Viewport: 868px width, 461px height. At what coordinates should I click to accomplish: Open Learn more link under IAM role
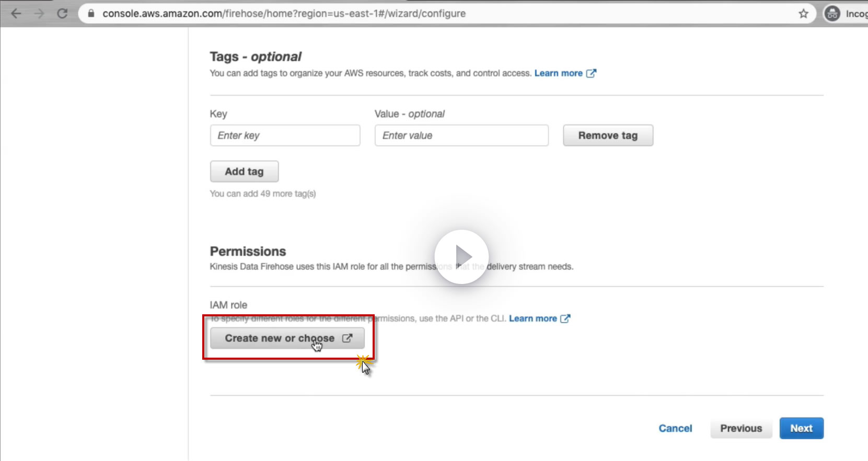tap(533, 318)
